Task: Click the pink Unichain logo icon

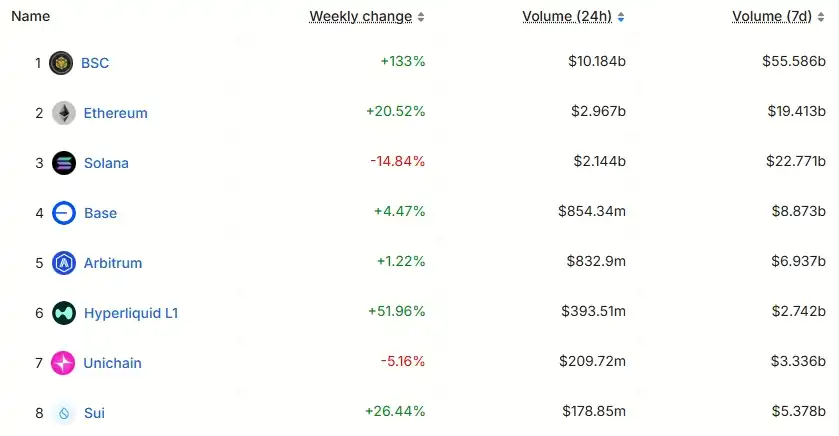Action: (x=64, y=363)
